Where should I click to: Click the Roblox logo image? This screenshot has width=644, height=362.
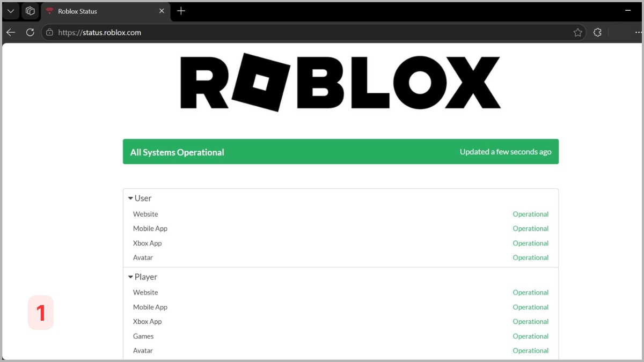pos(340,82)
